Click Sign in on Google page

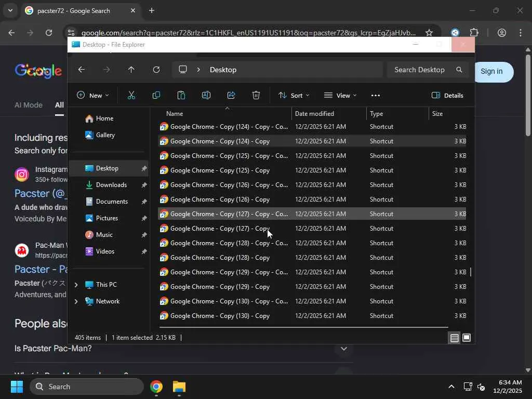pos(491,72)
